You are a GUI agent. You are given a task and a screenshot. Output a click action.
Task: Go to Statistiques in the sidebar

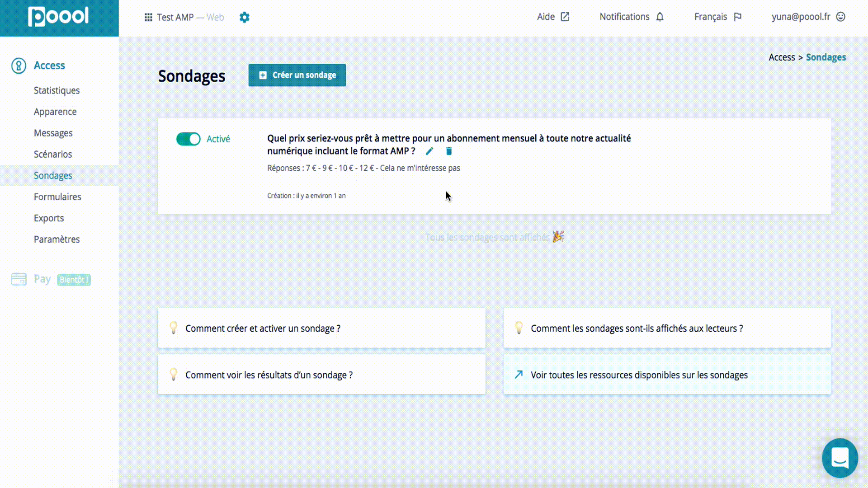click(x=57, y=90)
